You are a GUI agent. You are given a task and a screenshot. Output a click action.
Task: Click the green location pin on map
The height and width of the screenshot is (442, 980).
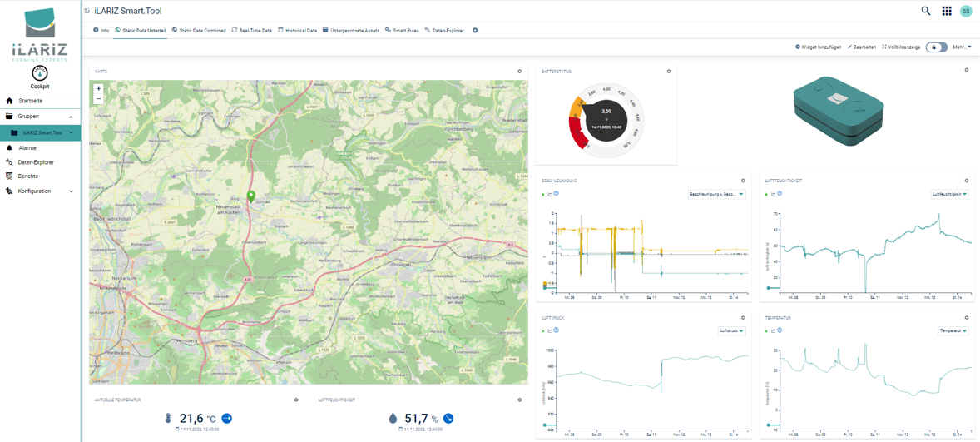tap(251, 197)
